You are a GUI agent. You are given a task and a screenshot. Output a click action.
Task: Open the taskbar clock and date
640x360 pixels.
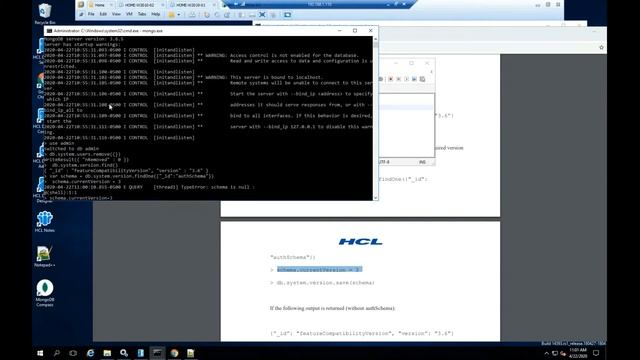click(x=578, y=353)
